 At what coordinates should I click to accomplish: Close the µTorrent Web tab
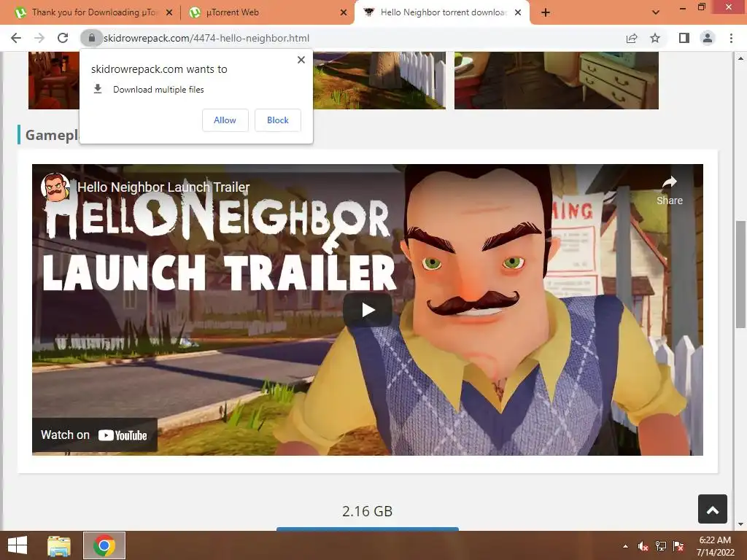pyautogui.click(x=344, y=13)
